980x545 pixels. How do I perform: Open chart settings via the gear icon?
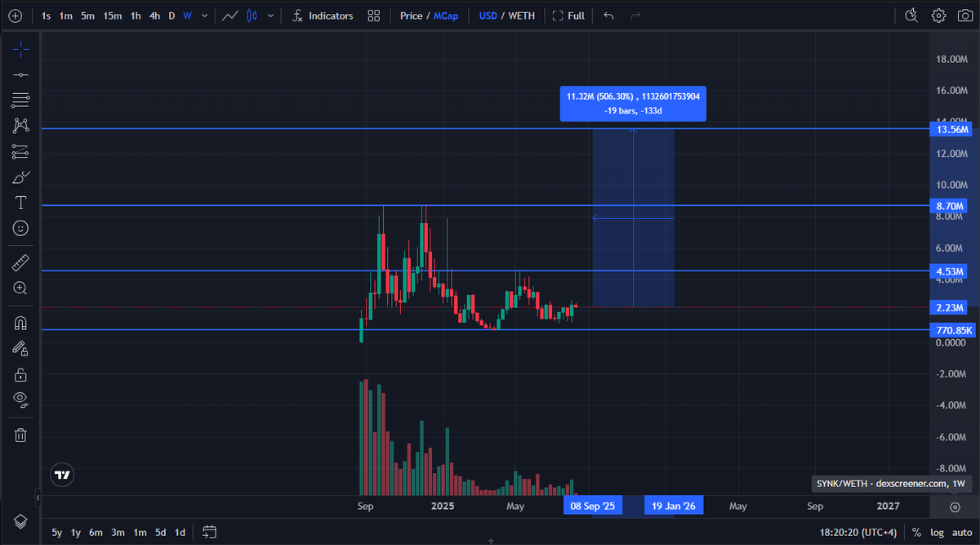coord(938,15)
